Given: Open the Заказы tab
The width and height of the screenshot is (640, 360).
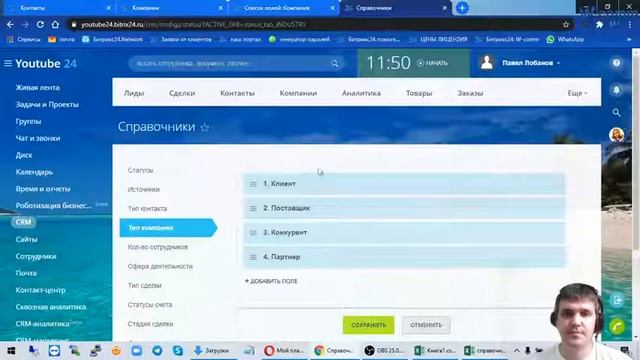Looking at the screenshot, I should (470, 93).
